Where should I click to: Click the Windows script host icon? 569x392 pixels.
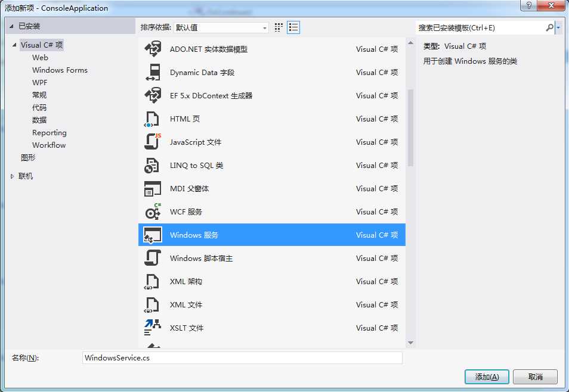click(153, 258)
